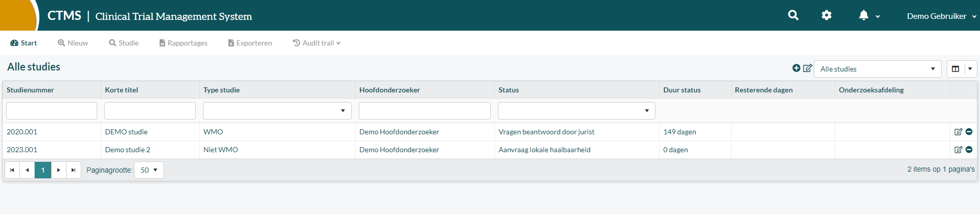Go to the next page arrow
Image resolution: width=980 pixels, height=214 pixels.
pos(59,170)
